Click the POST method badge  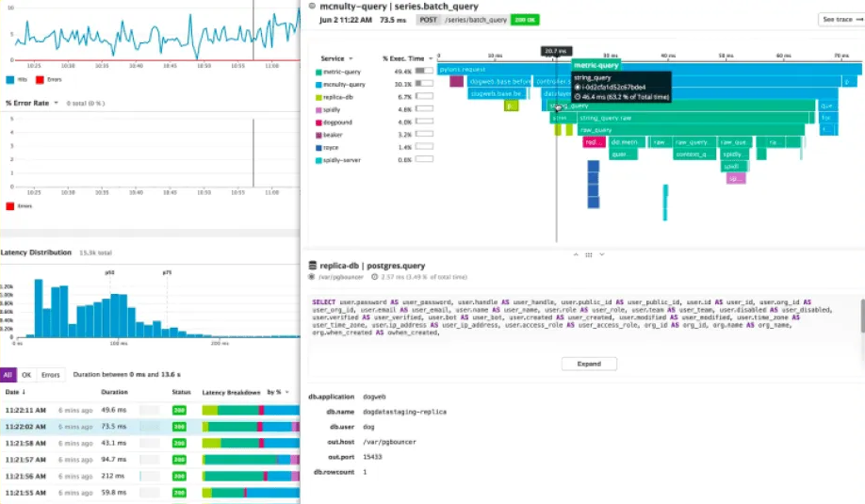(x=428, y=20)
